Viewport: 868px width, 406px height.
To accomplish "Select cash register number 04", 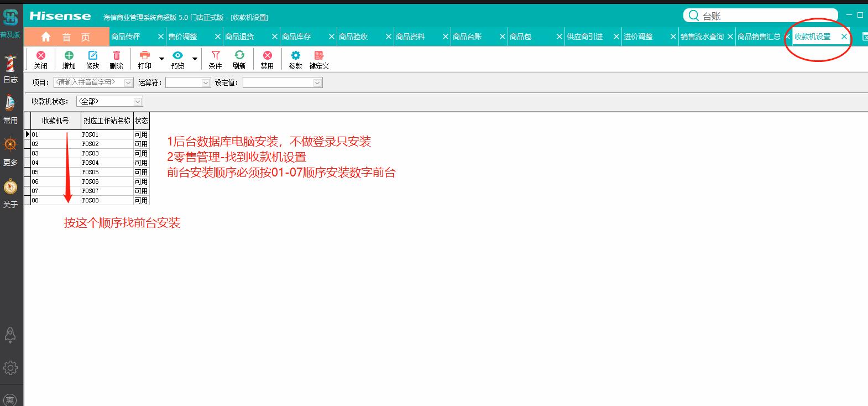I will (x=56, y=163).
